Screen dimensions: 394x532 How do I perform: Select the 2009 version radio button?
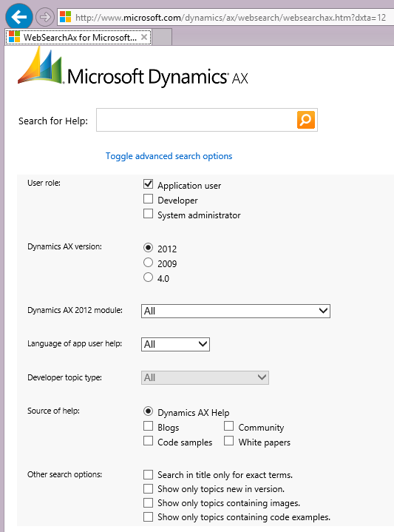tap(148, 262)
